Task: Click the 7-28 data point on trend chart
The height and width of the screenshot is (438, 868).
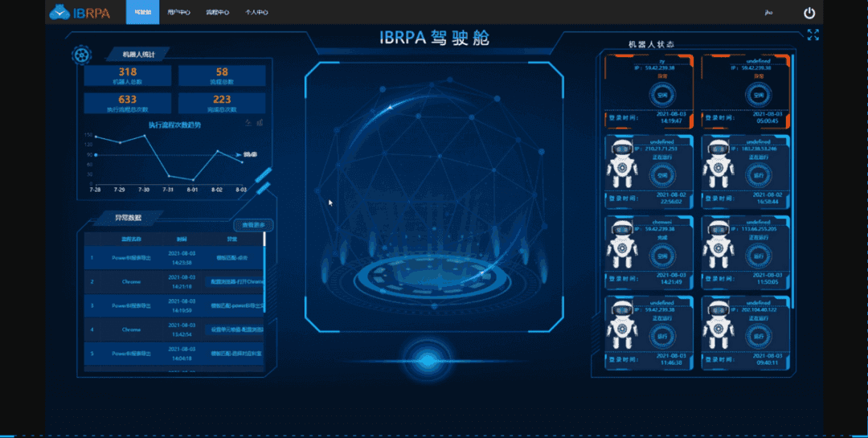Action: pyautogui.click(x=96, y=136)
